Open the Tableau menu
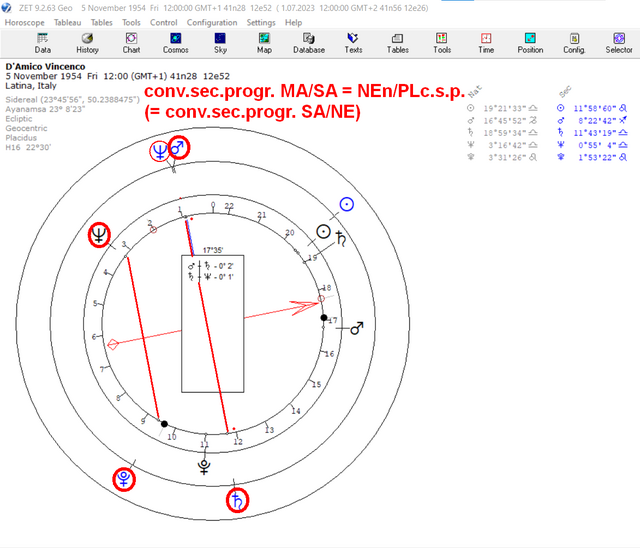Screen dimensions: 640x548 pos(67,22)
